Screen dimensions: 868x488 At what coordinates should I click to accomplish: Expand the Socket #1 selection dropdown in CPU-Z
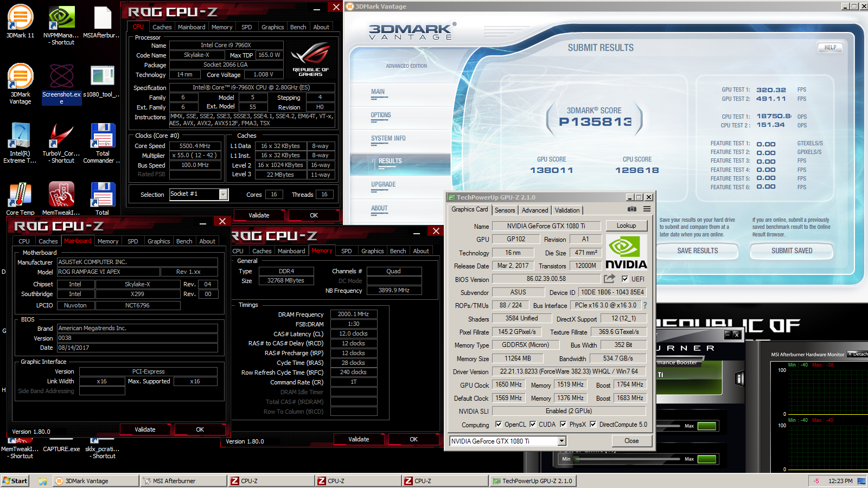(x=223, y=195)
